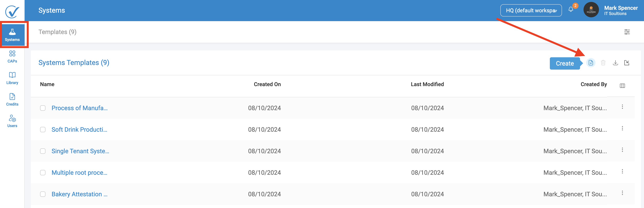The image size is (644, 208).
Task: Open the Systems sidebar section
Action: click(12, 35)
